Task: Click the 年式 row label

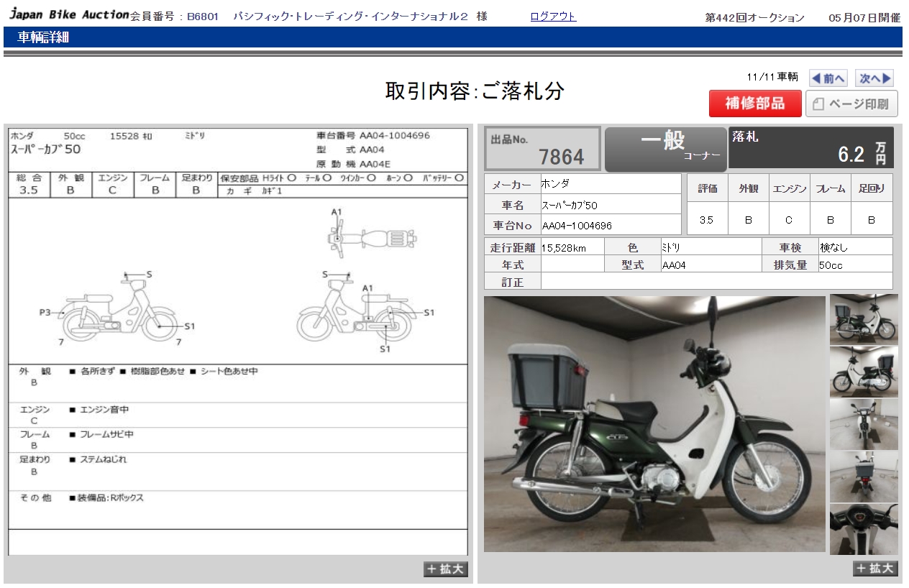Action: coord(513,265)
